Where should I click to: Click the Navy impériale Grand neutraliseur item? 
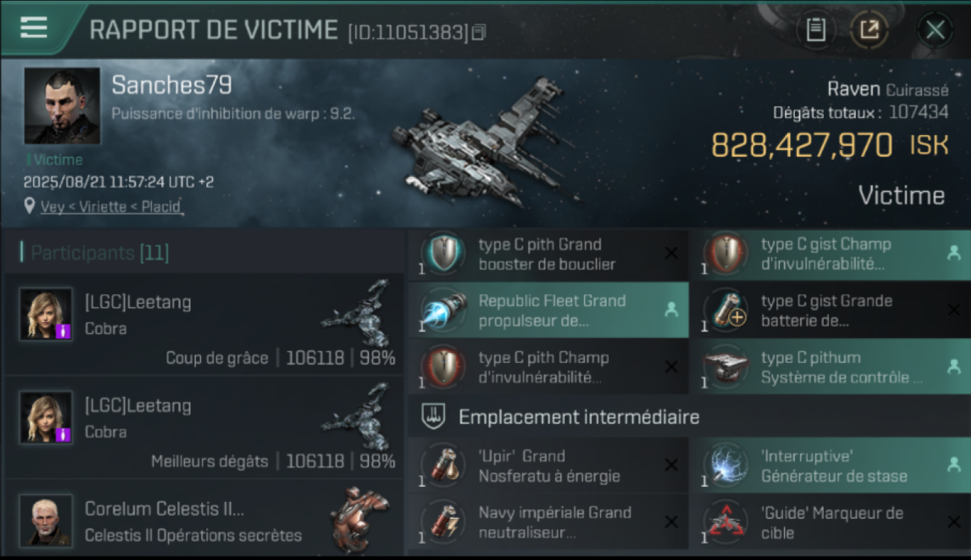[549, 522]
